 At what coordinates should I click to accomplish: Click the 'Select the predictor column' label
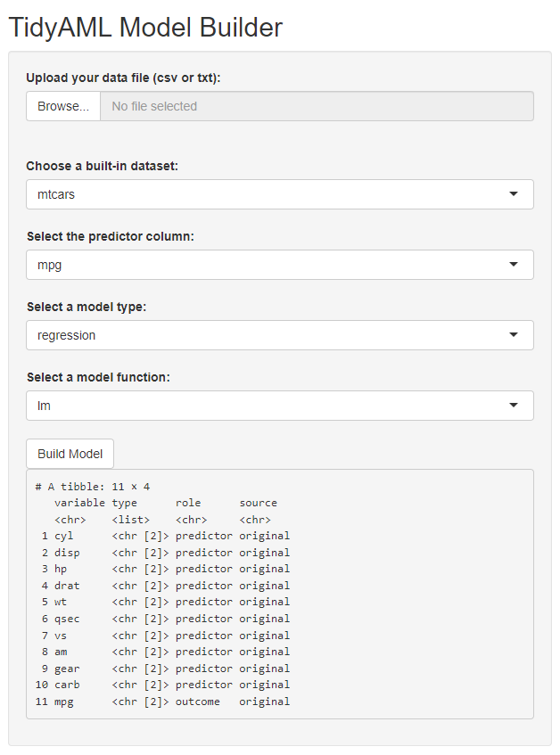(x=110, y=236)
